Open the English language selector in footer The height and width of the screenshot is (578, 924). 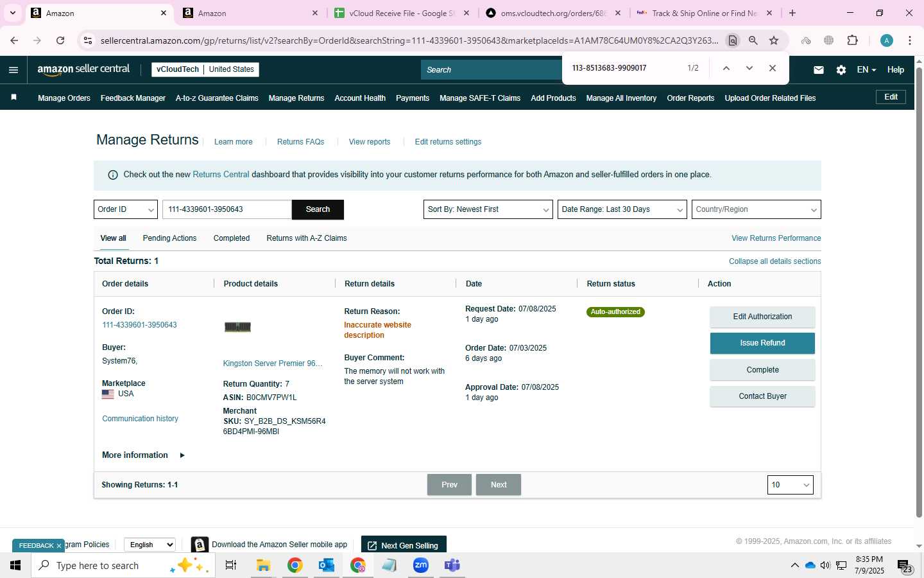(150, 545)
